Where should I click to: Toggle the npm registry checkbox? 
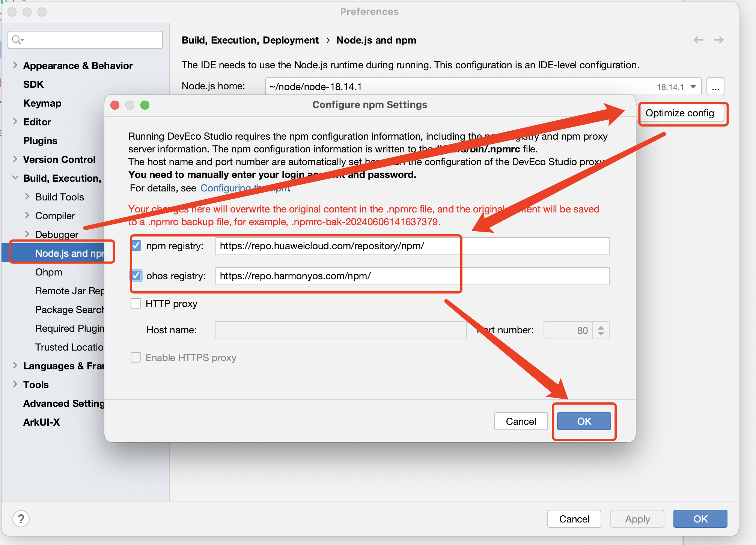click(136, 246)
